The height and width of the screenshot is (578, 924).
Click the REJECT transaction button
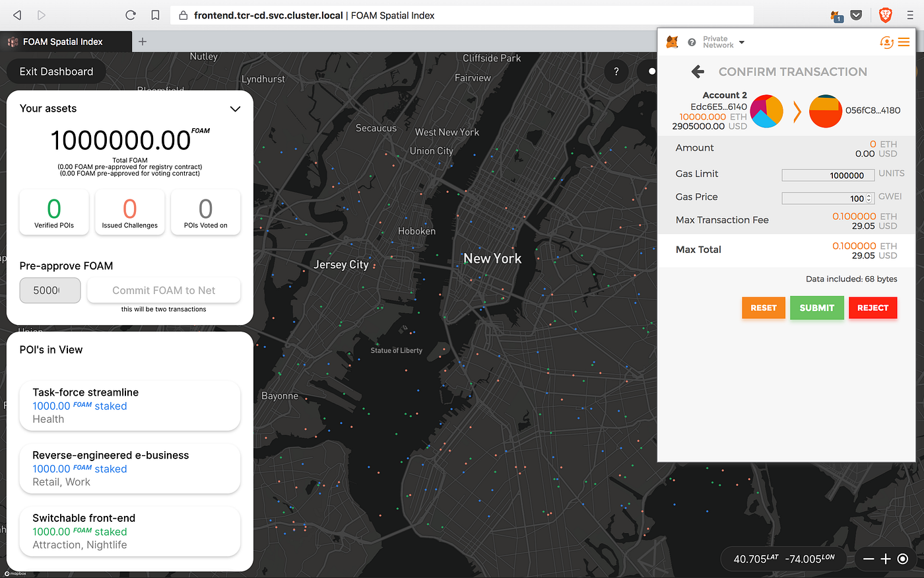pos(873,308)
